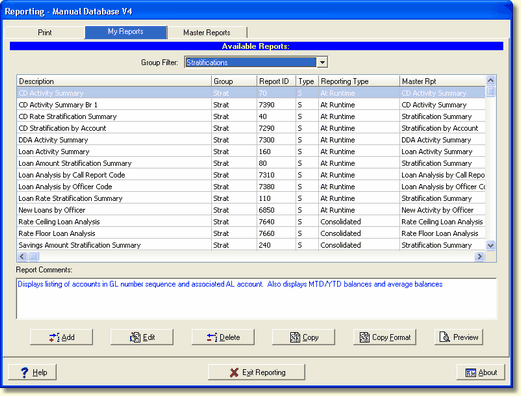Click the Help question mark icon
This screenshot has width=521, height=396.
[24, 372]
